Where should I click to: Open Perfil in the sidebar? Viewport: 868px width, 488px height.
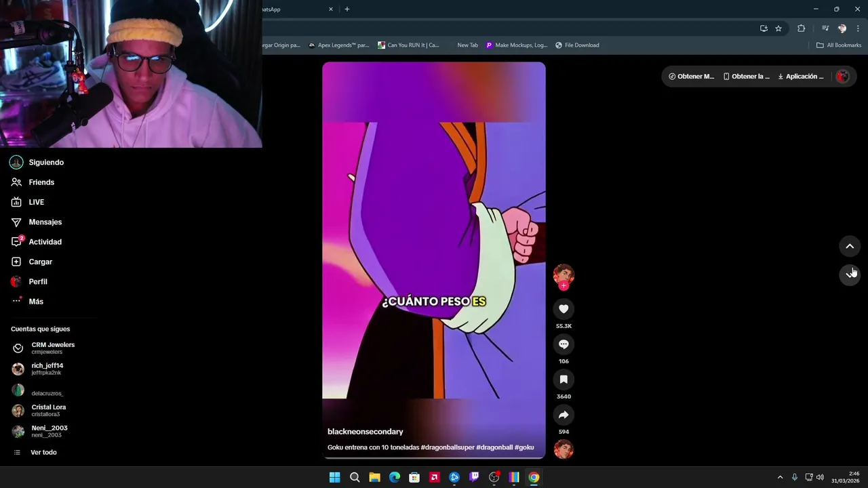pyautogui.click(x=28, y=281)
